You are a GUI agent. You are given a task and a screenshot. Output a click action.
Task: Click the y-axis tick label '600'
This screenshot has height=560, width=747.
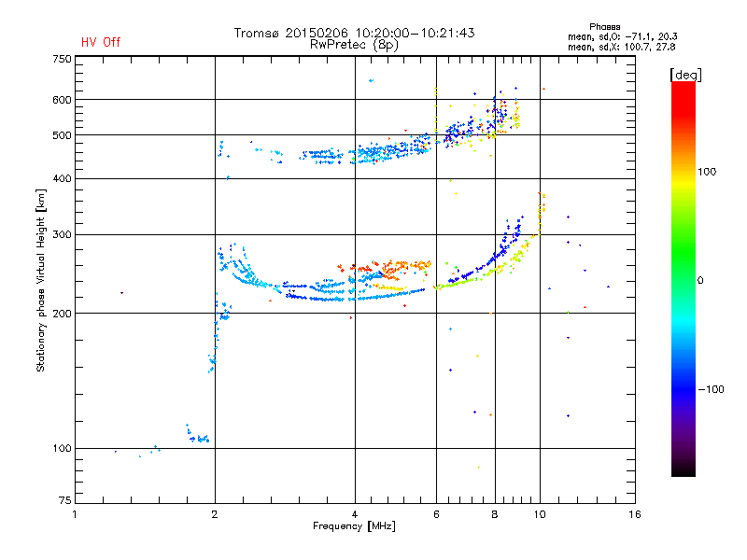point(62,100)
